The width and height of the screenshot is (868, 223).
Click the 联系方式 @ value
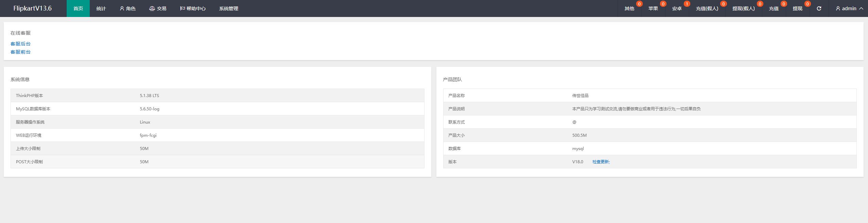574,122
